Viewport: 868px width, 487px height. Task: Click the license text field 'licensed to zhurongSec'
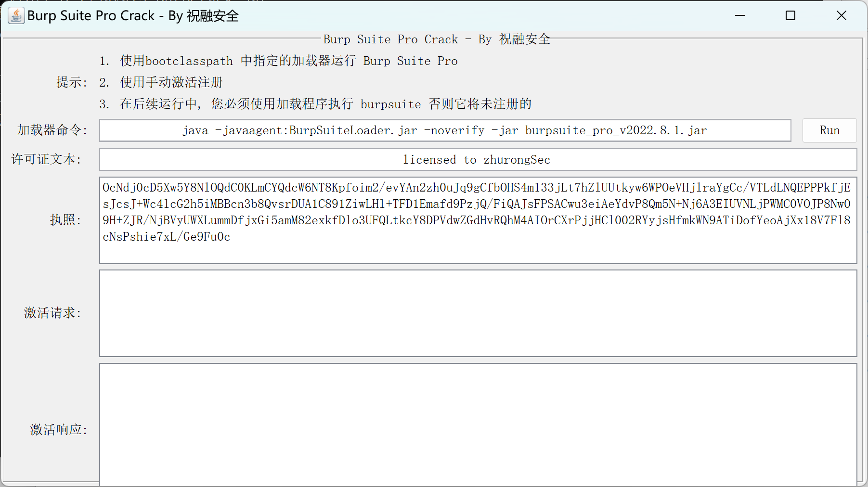pos(478,159)
